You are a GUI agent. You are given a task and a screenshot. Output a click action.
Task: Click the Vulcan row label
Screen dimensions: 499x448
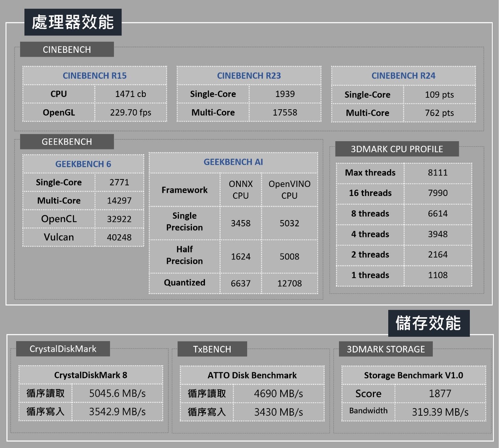(59, 237)
